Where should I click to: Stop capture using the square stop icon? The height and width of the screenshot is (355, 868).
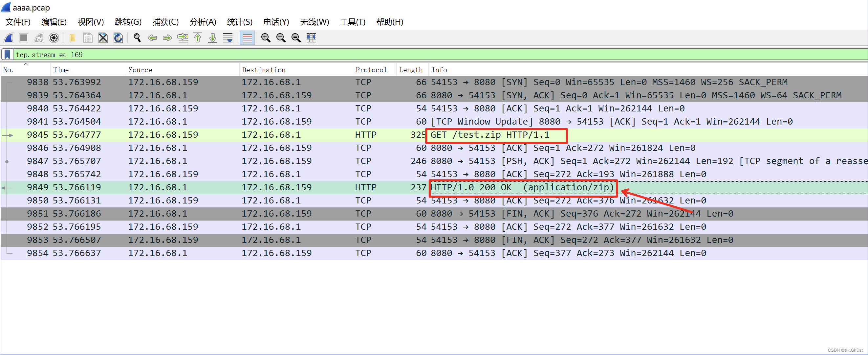coord(24,38)
